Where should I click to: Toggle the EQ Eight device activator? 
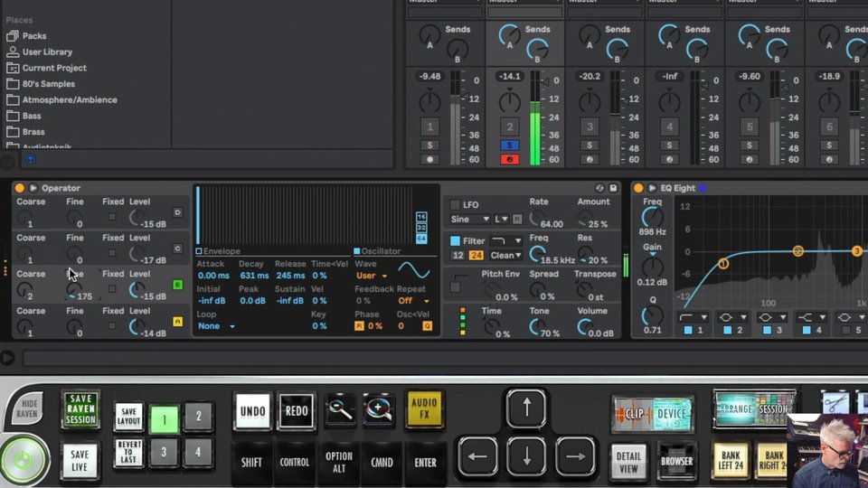coord(638,188)
